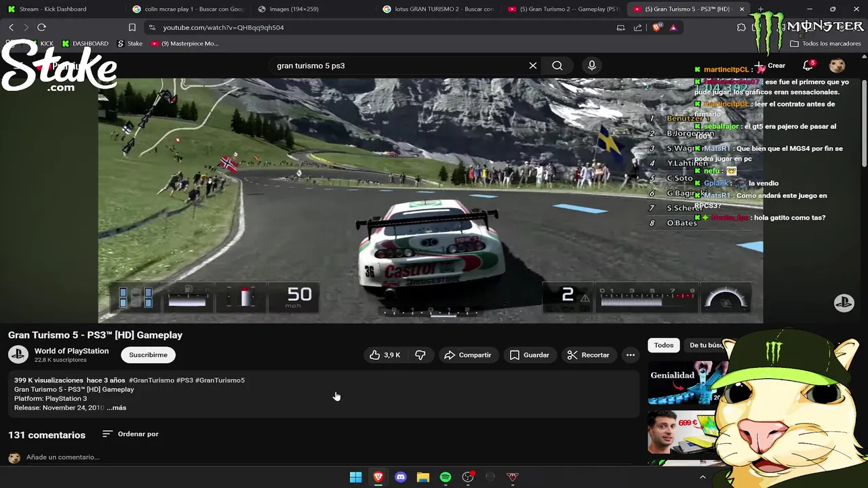Image resolution: width=868 pixels, height=488 pixels.
Task: Open a new browser tab
Action: [760, 9]
